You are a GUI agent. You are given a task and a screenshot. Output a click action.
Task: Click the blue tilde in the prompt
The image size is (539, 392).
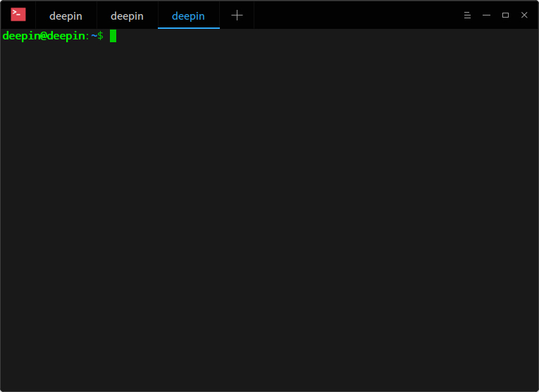94,36
